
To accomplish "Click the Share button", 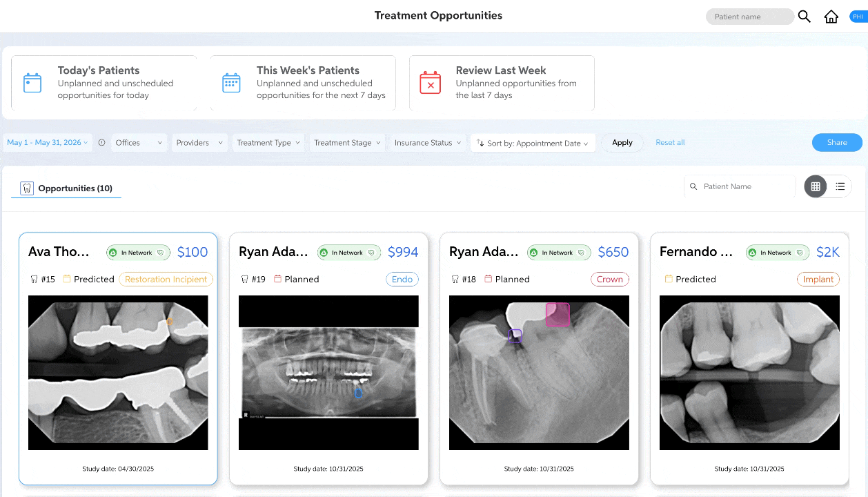I will pos(837,143).
